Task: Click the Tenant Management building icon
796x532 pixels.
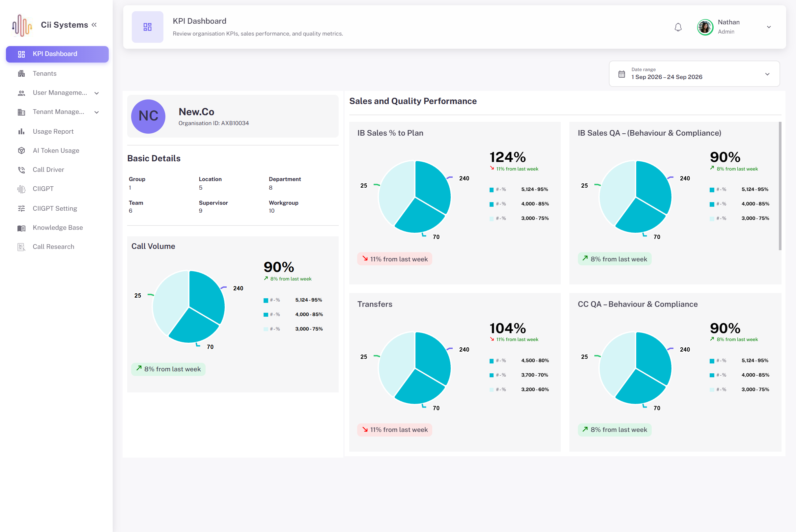Action: 21,112
